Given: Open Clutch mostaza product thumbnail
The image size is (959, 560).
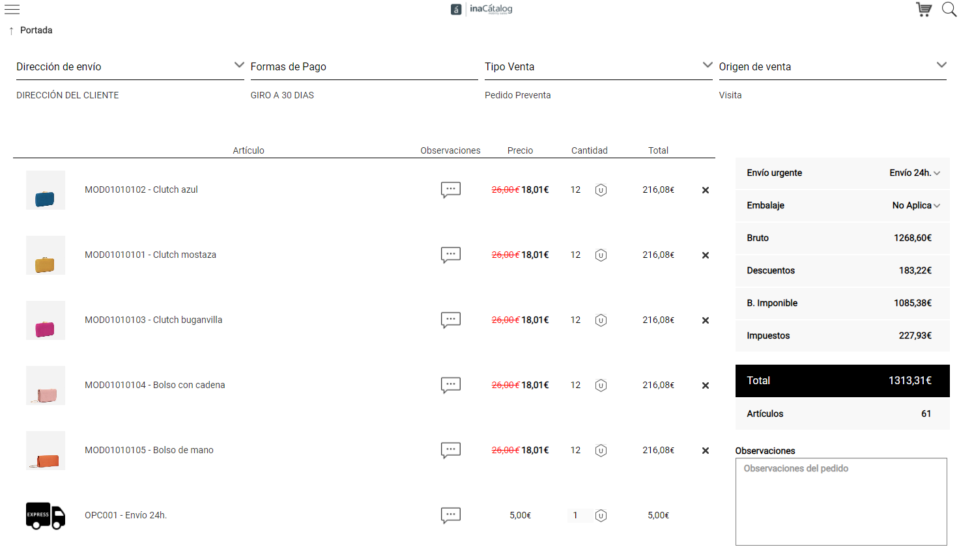Looking at the screenshot, I should click(x=46, y=255).
